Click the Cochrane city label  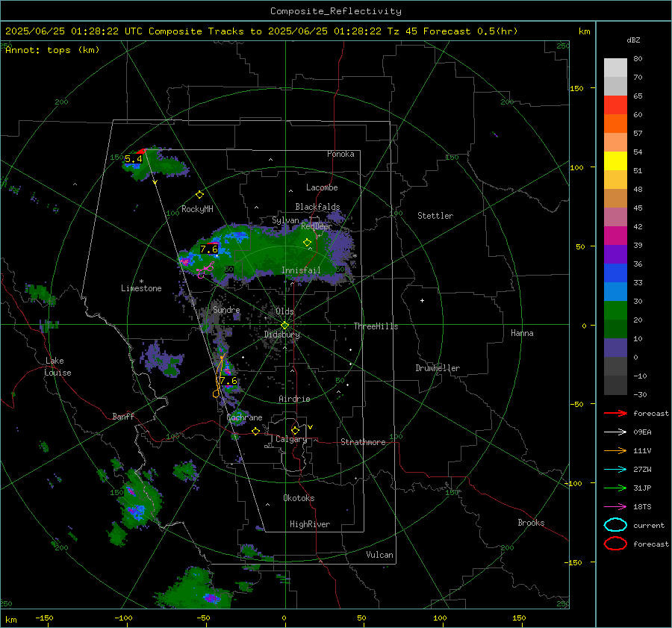point(244,417)
